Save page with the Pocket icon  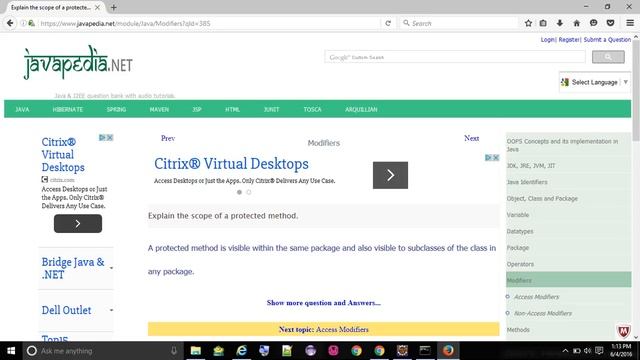click(x=610, y=23)
